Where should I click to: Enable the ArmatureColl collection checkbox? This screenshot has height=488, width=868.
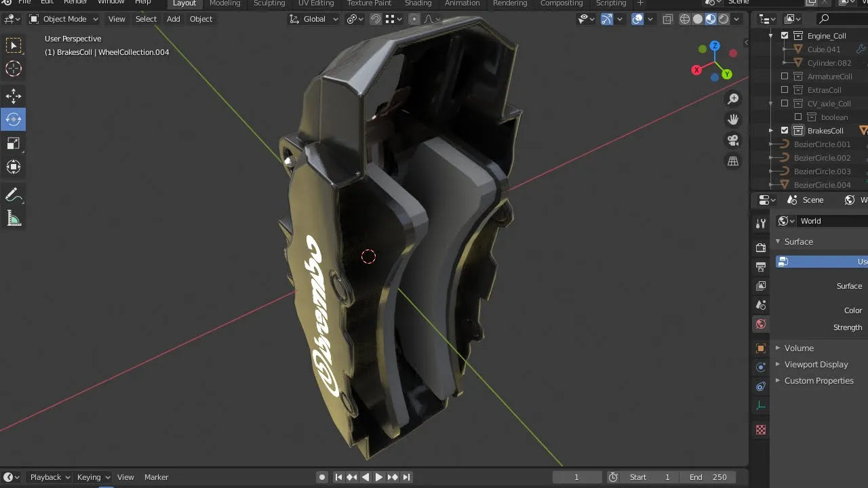point(785,77)
